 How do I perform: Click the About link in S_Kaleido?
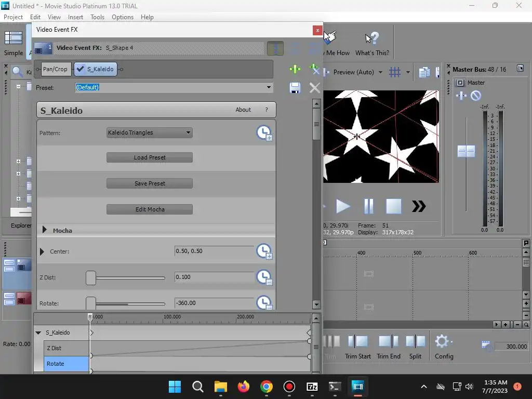pyautogui.click(x=243, y=110)
